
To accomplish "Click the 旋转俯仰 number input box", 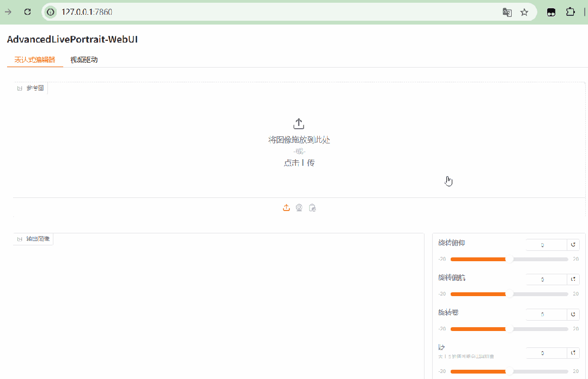I will click(546, 245).
